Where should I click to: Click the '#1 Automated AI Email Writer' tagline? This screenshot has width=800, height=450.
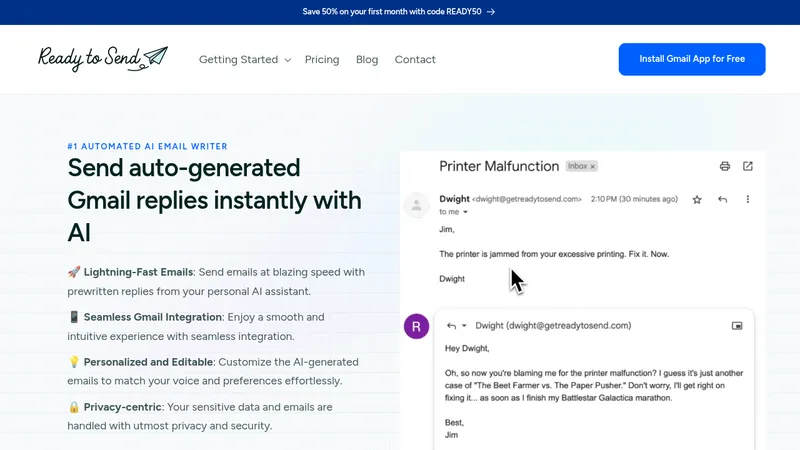147,146
